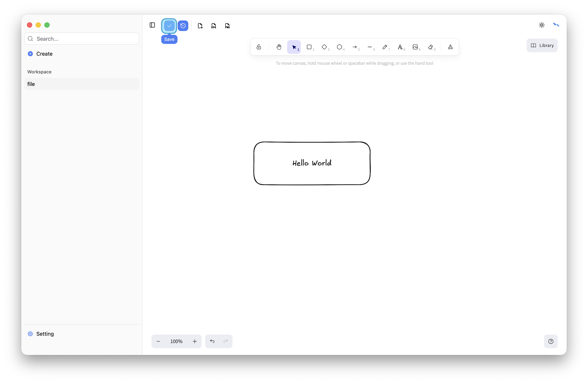Open the Library panel
Screen dimensions: 588x383
[x=542, y=45]
